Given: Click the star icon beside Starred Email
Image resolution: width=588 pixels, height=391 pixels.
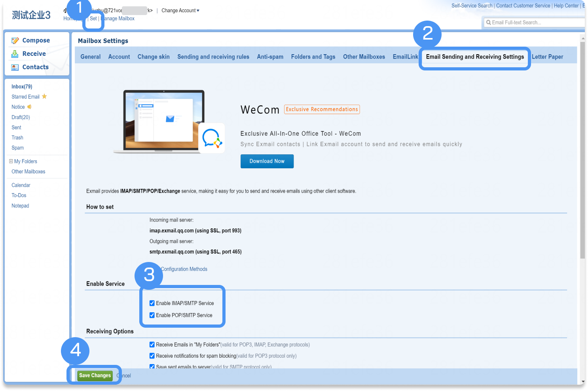Looking at the screenshot, I should (44, 96).
